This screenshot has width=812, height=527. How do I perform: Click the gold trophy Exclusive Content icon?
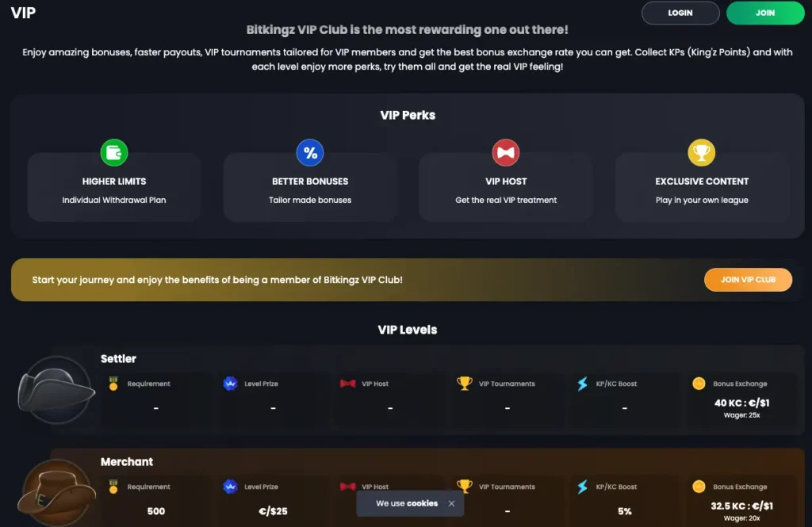point(702,153)
